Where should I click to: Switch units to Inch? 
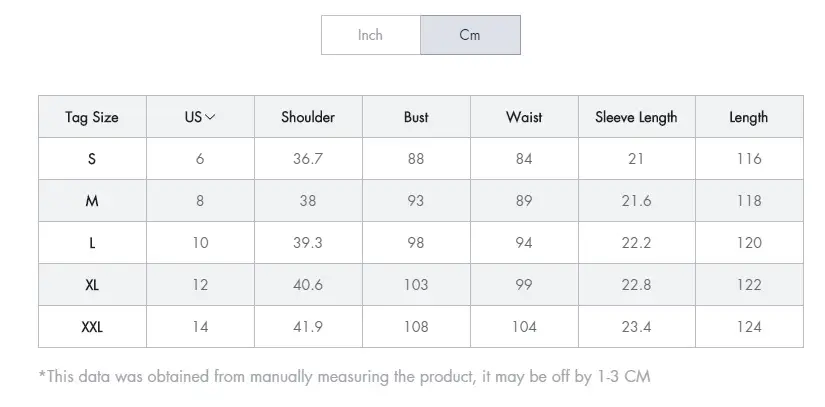point(370,35)
